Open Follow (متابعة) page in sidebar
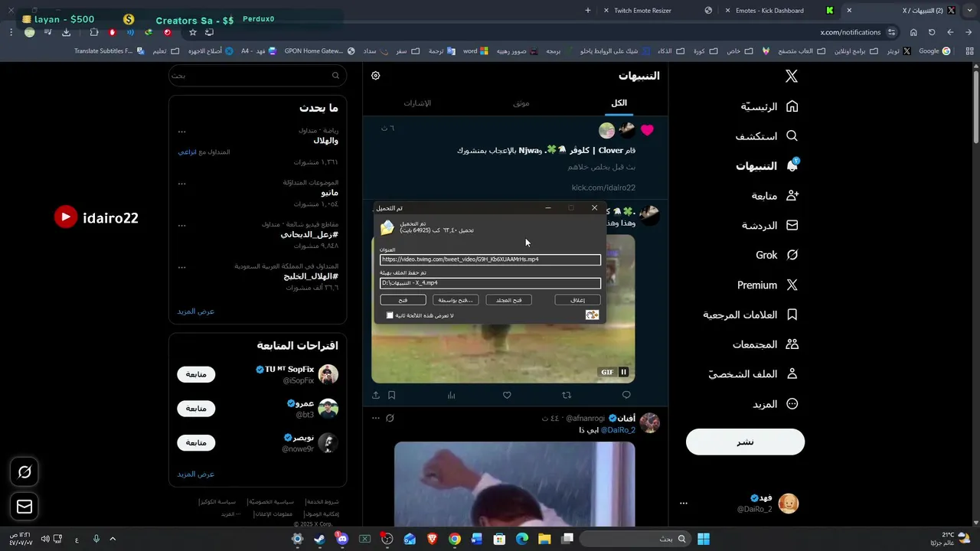This screenshot has width=980, height=551. click(x=775, y=196)
